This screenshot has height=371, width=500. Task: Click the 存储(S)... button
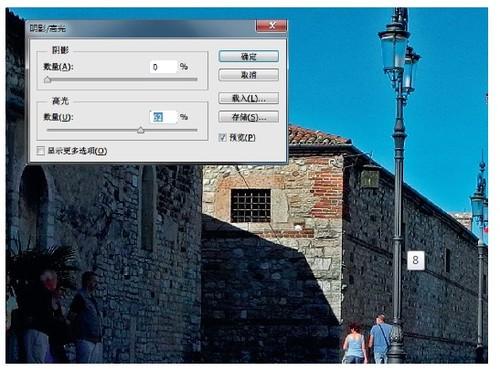click(x=249, y=117)
